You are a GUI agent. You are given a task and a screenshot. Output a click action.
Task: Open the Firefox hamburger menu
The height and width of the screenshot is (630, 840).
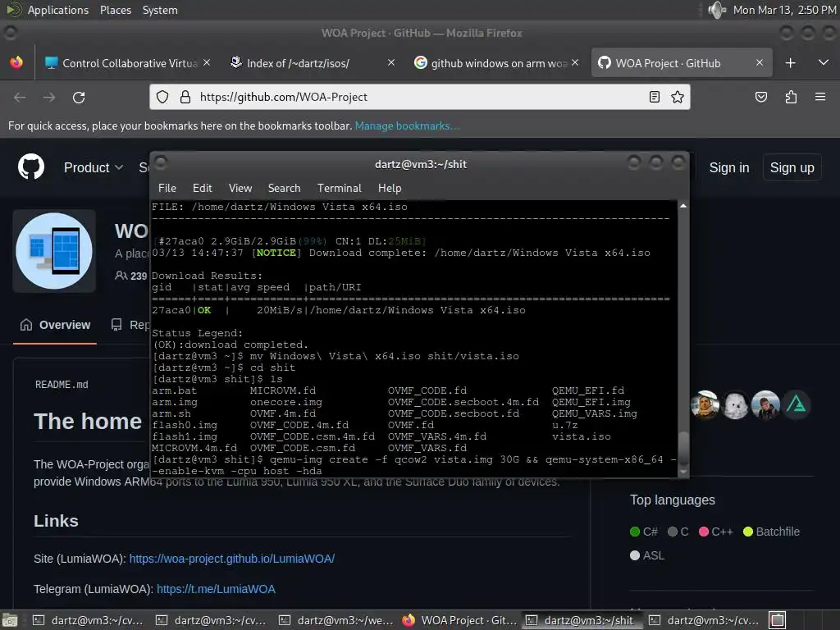[820, 97]
